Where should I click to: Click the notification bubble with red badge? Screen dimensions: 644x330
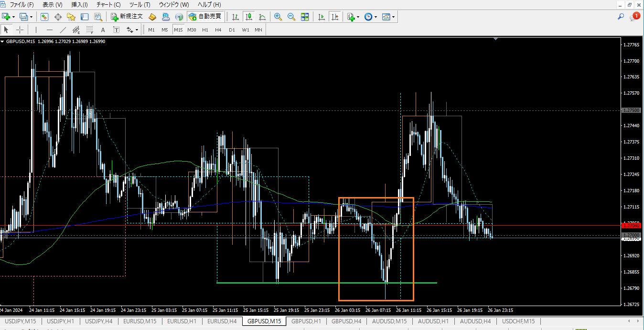click(x=635, y=17)
